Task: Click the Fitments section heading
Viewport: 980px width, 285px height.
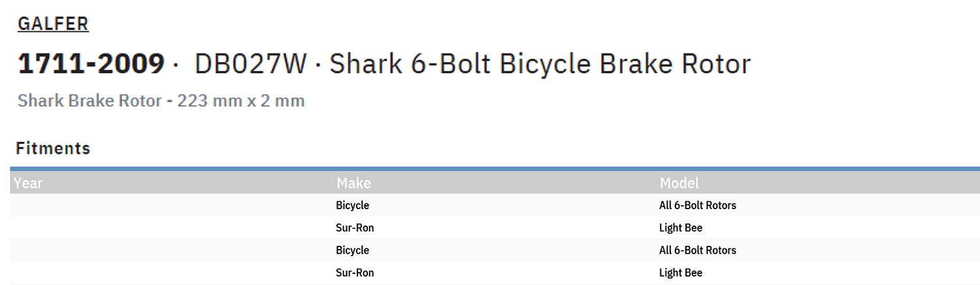Action: tap(53, 148)
